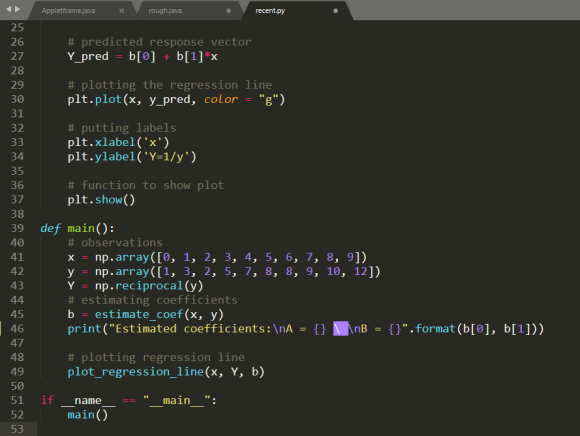Click line number 39 in the gutter

click(17, 228)
